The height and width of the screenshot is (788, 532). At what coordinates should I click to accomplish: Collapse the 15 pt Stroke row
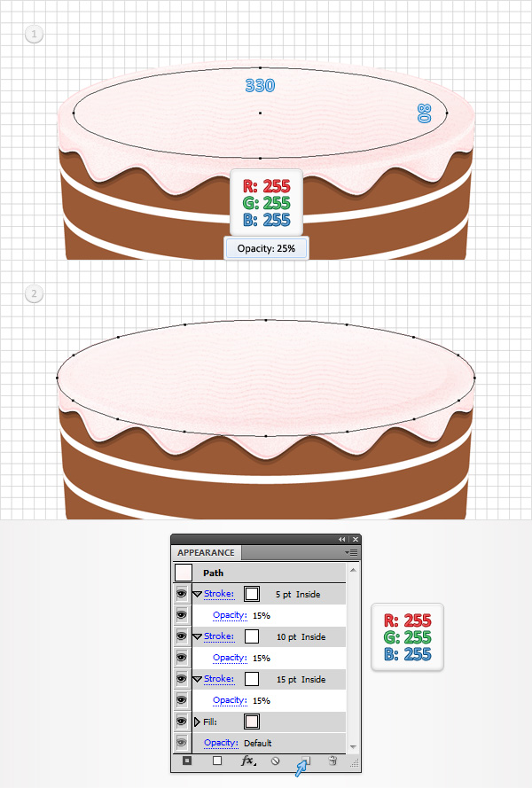197,680
